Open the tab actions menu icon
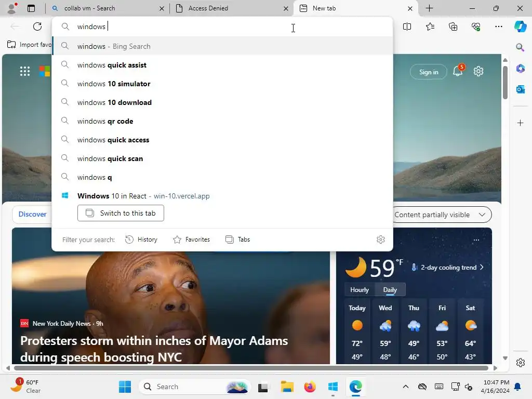Screen dimensions: 532x399 [x=31, y=8]
